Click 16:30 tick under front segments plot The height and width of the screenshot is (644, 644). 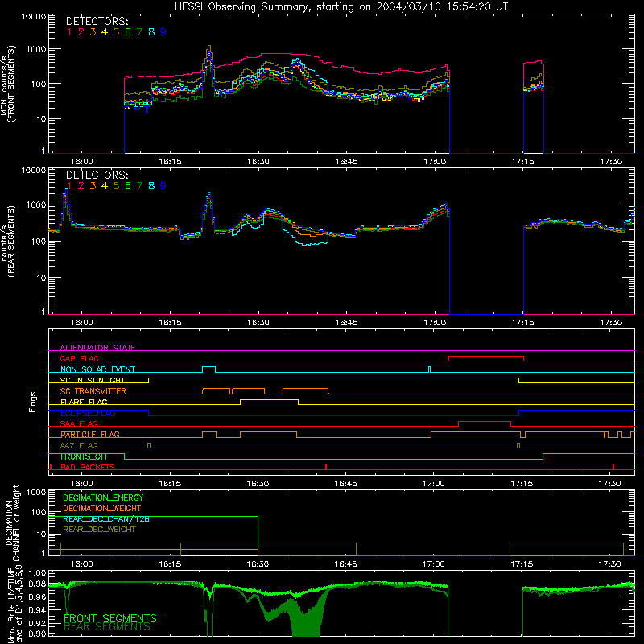(258, 162)
